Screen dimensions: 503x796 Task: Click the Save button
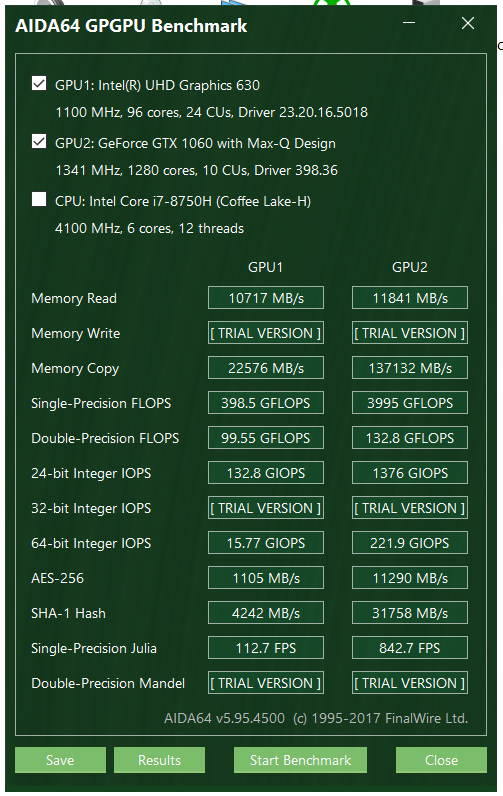click(x=60, y=760)
